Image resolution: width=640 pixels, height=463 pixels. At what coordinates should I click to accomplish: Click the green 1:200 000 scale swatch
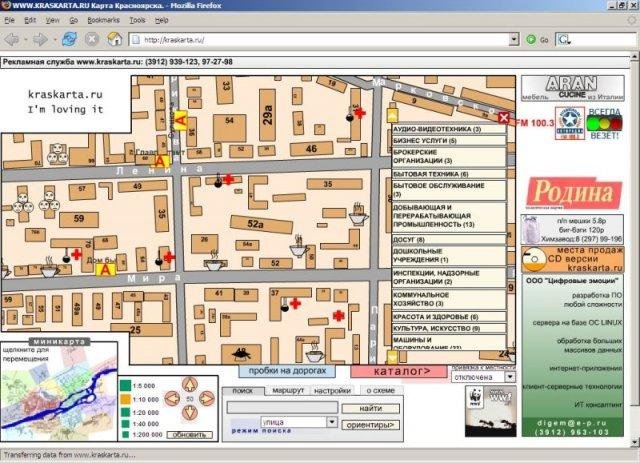(126, 435)
